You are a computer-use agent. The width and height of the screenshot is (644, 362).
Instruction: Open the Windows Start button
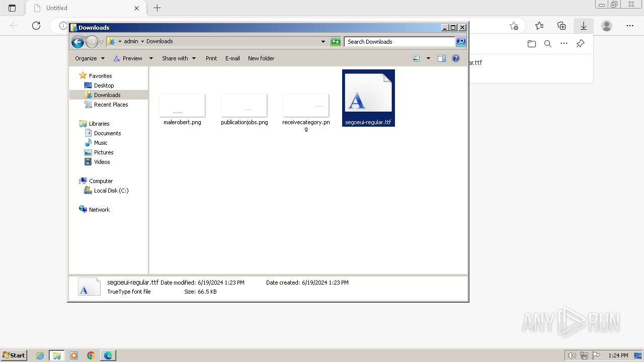pos(14,355)
